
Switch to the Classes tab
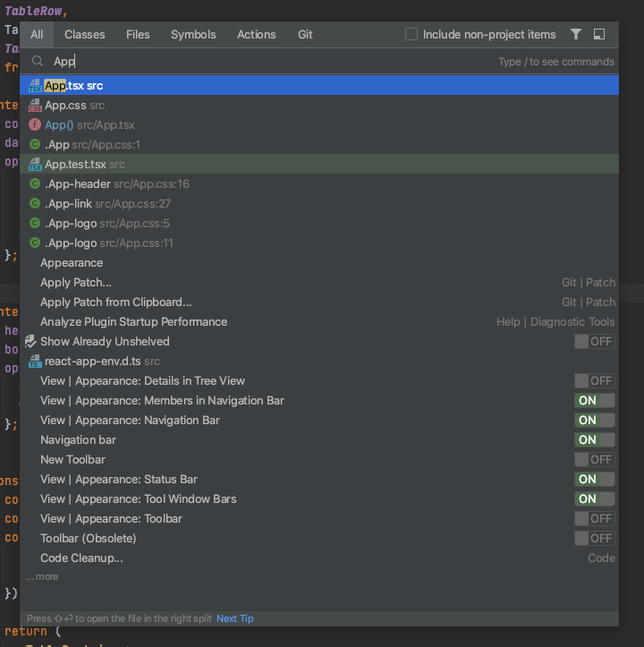coord(85,34)
